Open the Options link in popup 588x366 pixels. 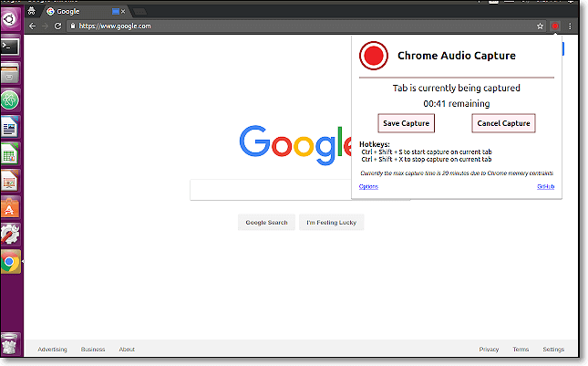tap(368, 186)
